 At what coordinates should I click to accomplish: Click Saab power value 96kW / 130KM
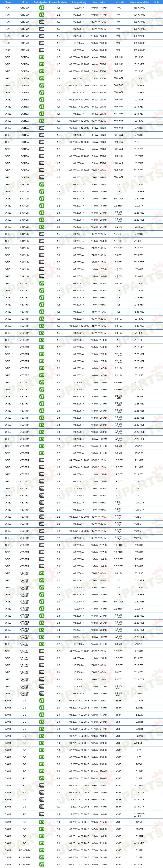[x=99, y=800]
